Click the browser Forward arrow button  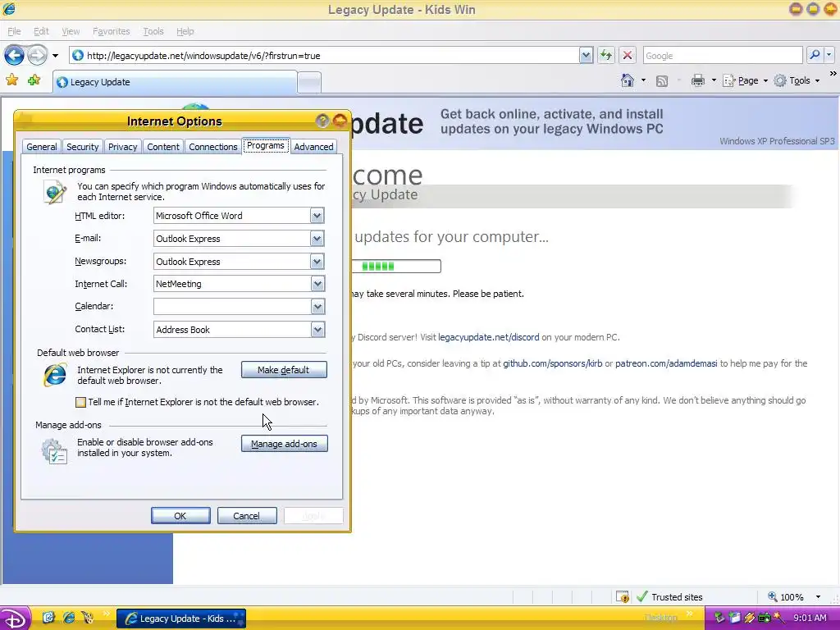tap(37, 55)
